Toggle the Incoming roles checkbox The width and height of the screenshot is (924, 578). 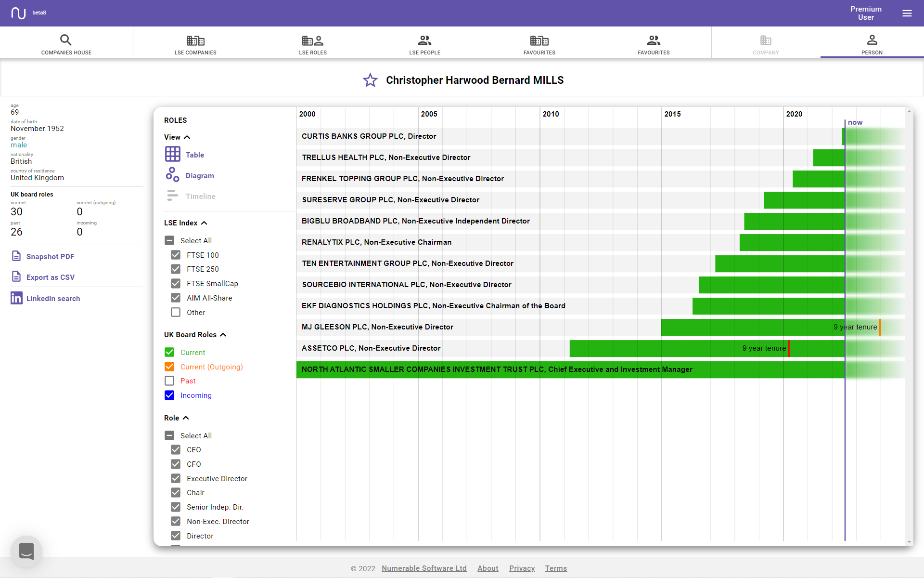pos(169,395)
